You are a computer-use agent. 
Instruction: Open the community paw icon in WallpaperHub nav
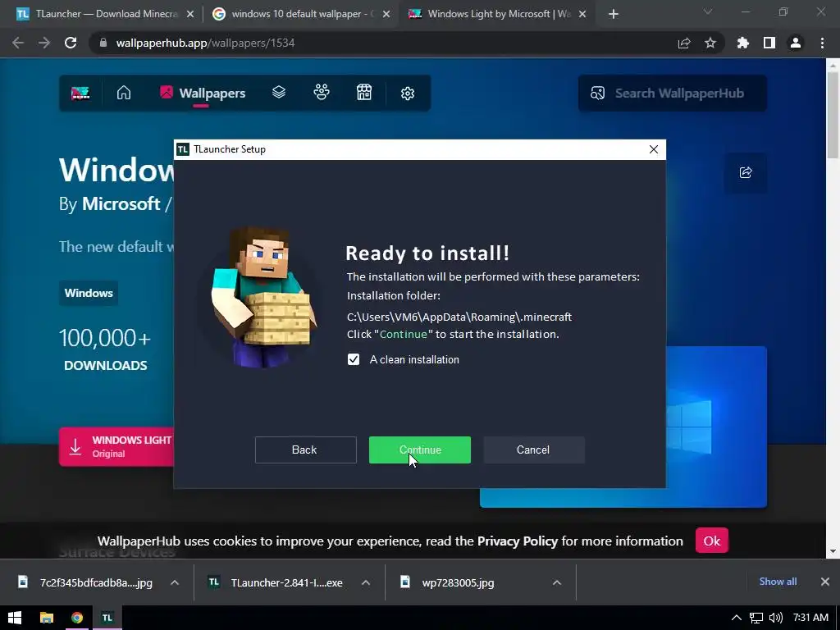click(322, 93)
